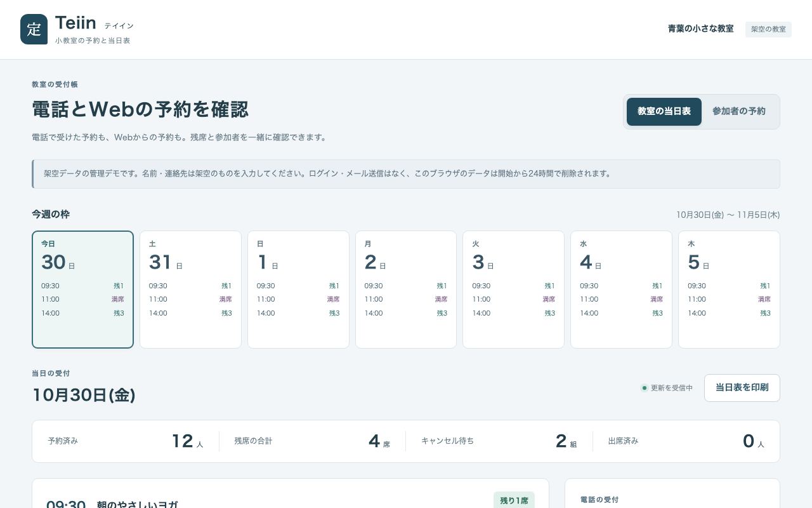Click the 架空の教室 badge
Screen dimensions: 812x508
pos(768,29)
